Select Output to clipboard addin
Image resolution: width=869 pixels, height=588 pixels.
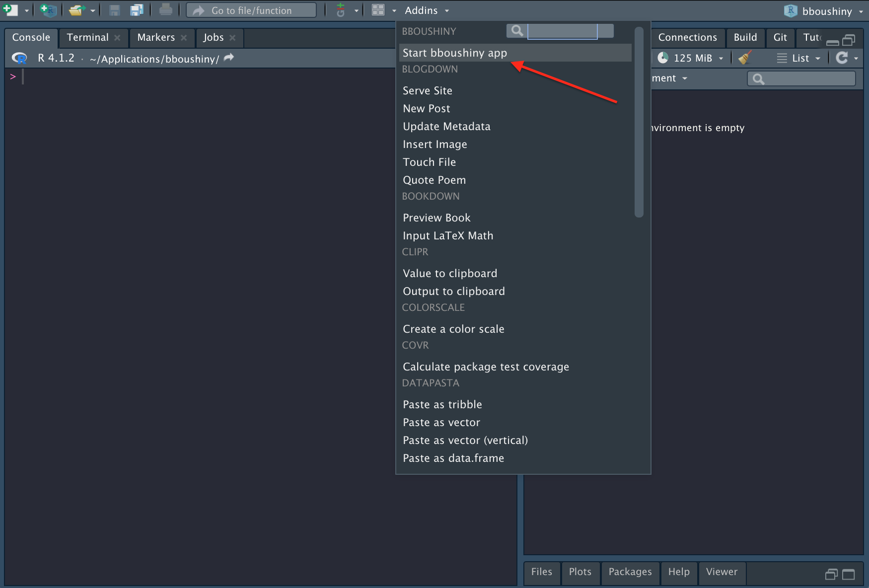click(x=515, y=291)
